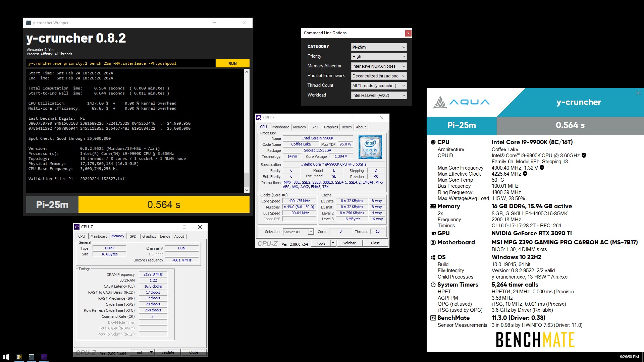Select About tab in lower-left CPU-Z window
Viewport: 644px width, 362px height.
[179, 236]
